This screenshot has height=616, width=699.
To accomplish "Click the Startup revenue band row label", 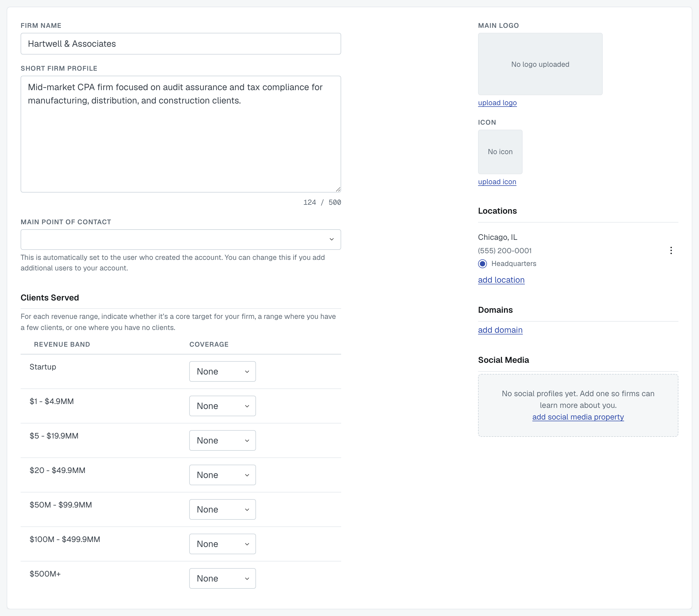I will [43, 367].
